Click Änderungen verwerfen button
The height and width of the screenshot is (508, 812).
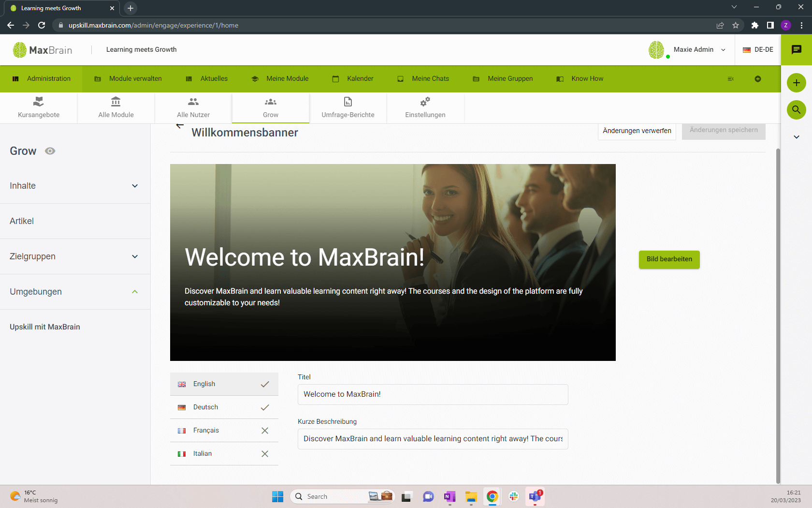(x=637, y=131)
